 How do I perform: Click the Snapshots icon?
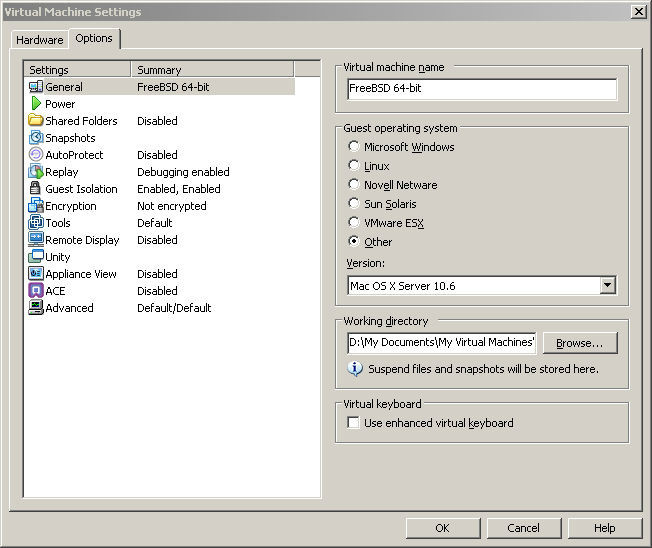pyautogui.click(x=36, y=137)
